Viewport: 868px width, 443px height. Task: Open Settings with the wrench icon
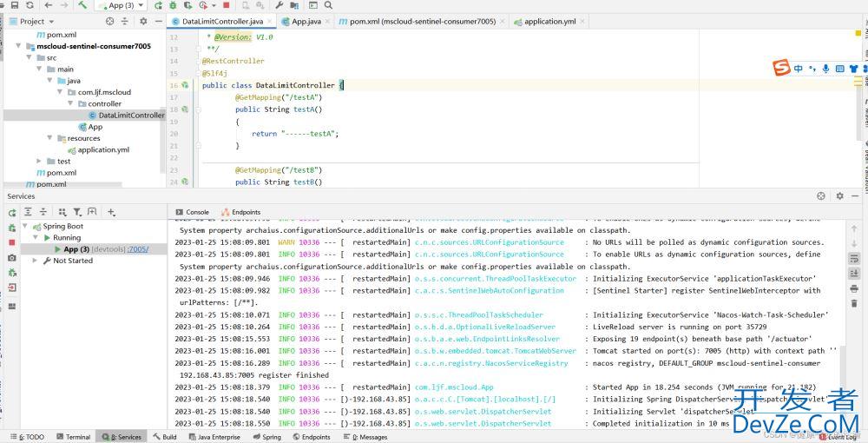point(279,5)
